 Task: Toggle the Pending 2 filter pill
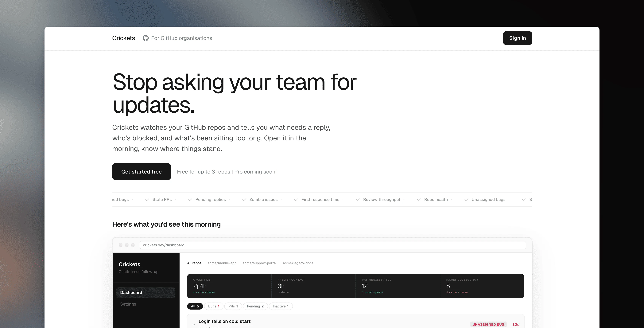click(x=255, y=306)
